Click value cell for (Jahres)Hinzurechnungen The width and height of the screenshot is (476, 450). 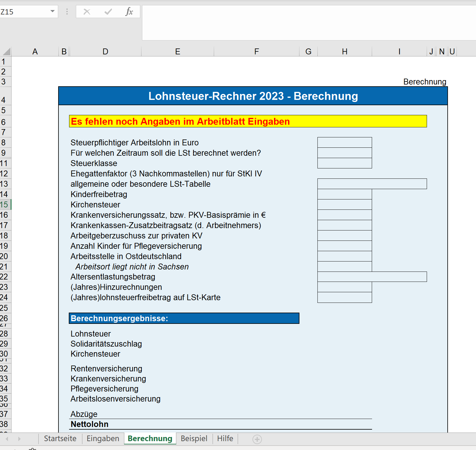(345, 287)
